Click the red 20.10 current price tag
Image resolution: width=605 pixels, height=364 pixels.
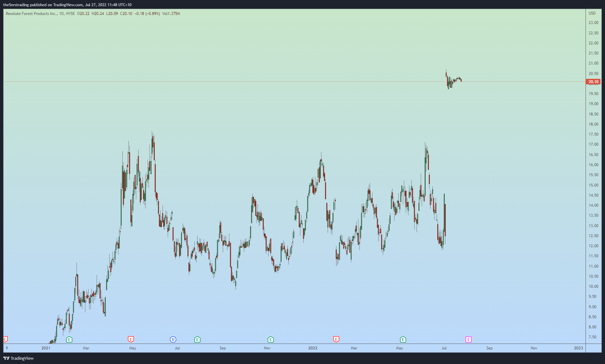593,82
